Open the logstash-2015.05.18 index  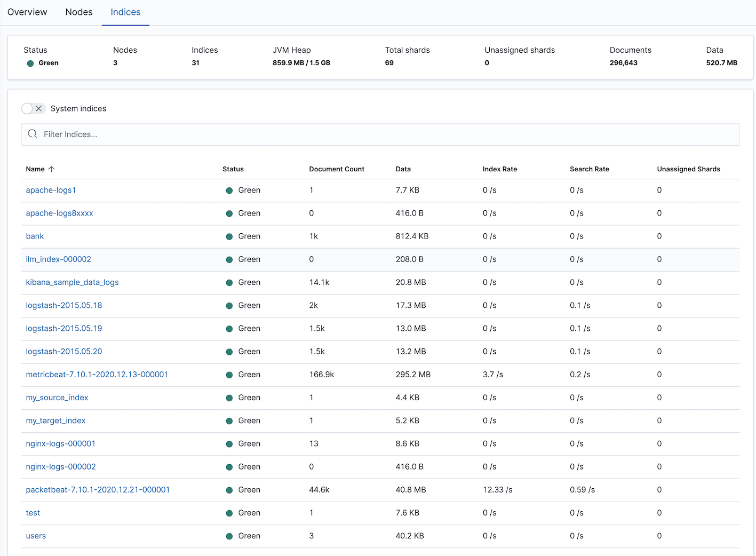click(64, 305)
